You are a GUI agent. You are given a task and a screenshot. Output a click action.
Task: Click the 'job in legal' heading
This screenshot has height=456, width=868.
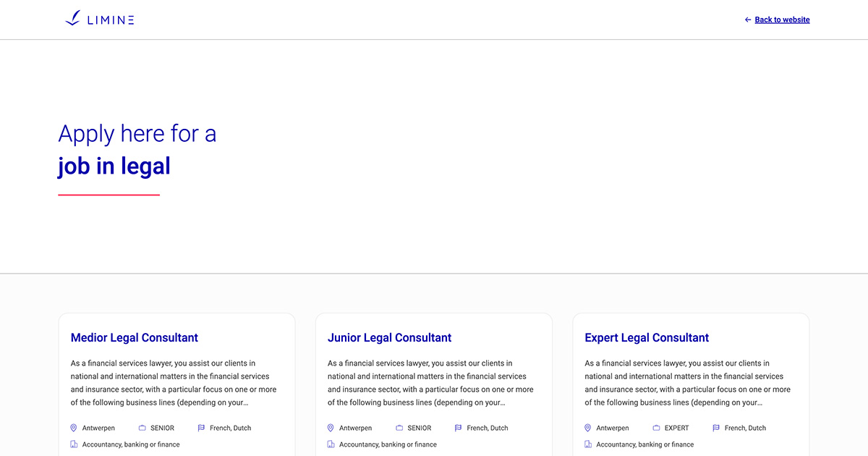(114, 166)
